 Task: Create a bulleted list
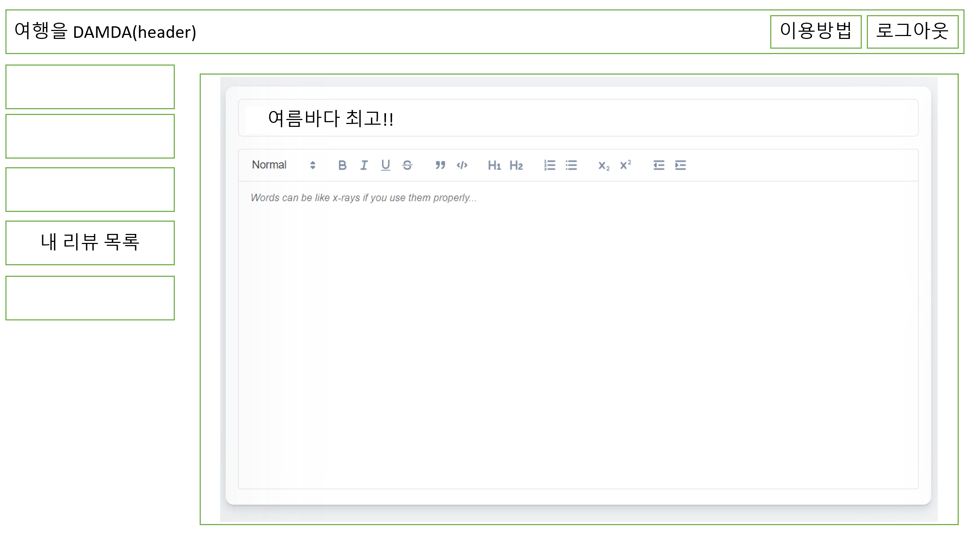point(571,165)
